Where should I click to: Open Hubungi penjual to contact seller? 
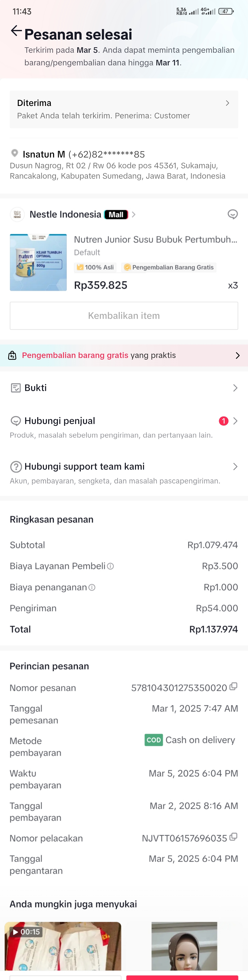click(x=124, y=421)
